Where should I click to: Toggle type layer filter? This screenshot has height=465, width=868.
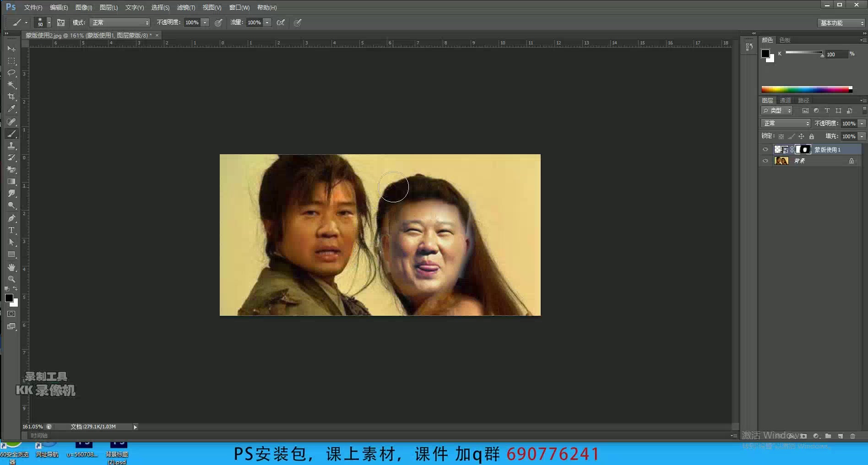pyautogui.click(x=827, y=111)
